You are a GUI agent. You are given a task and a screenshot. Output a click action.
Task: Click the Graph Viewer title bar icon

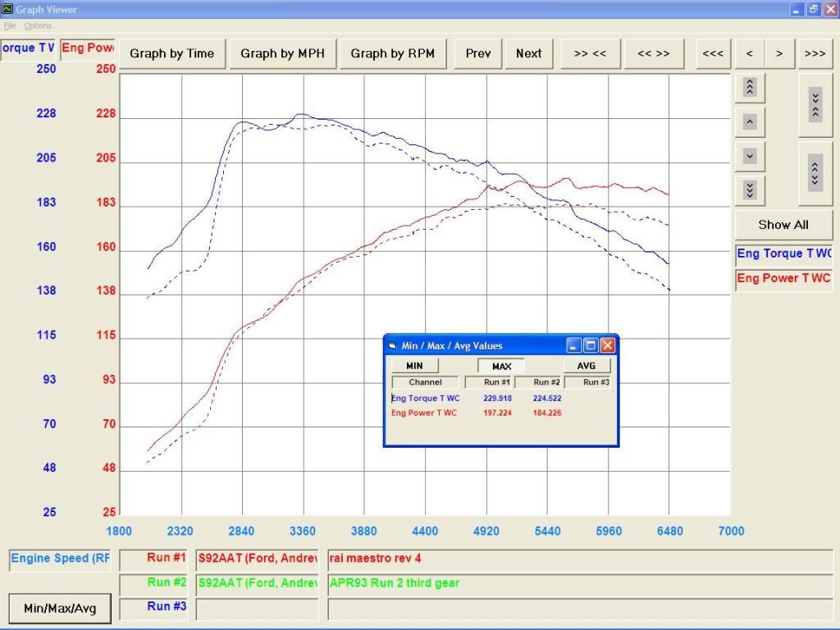7,9
